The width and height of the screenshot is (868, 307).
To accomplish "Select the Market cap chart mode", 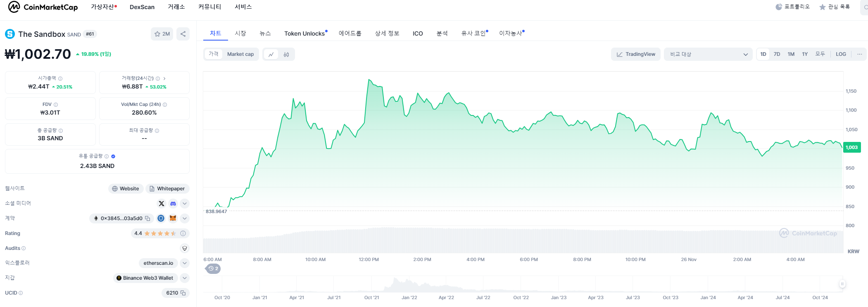I will point(240,54).
